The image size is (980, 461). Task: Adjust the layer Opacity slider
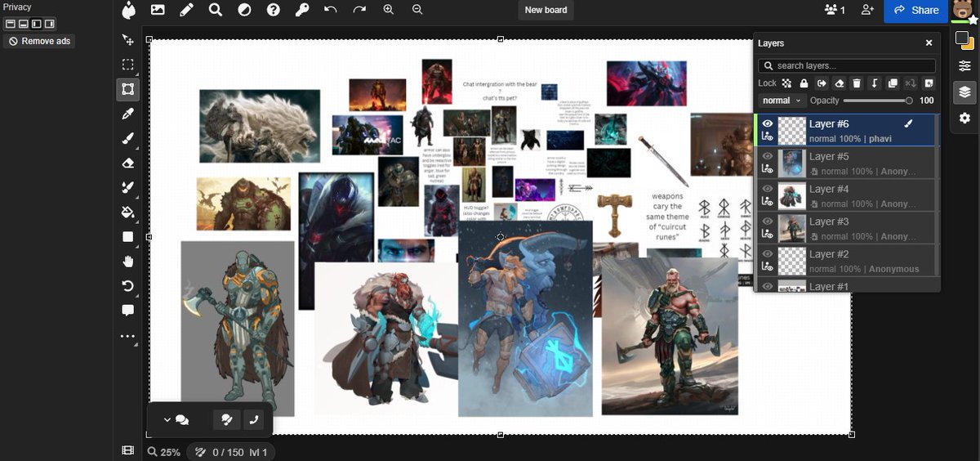click(878, 101)
